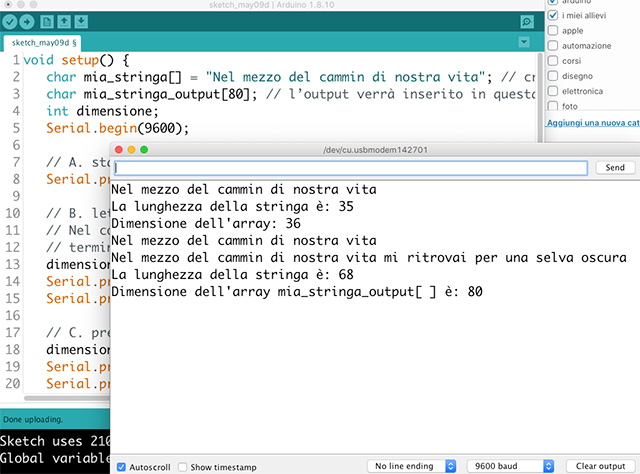Maximize the serial monitor with green button
This screenshot has width=640, height=474.
(x=144, y=150)
